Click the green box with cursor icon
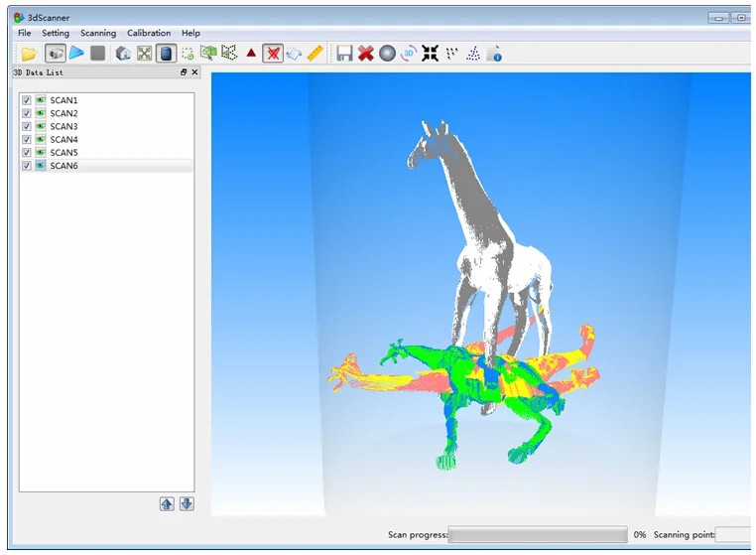This screenshot has height=555, width=756. pos(208,53)
